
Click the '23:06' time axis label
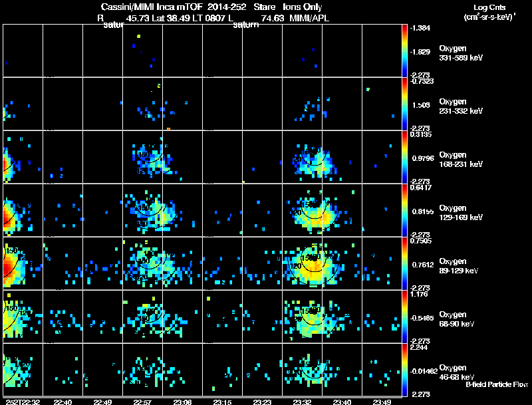(182, 402)
